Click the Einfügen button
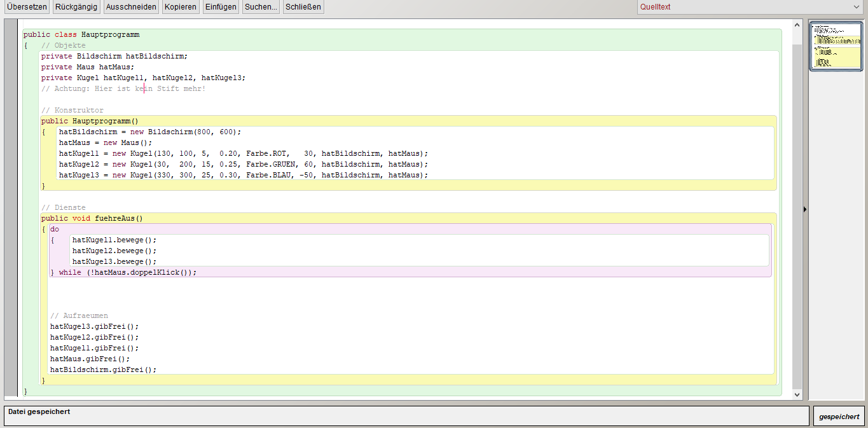 tap(221, 7)
